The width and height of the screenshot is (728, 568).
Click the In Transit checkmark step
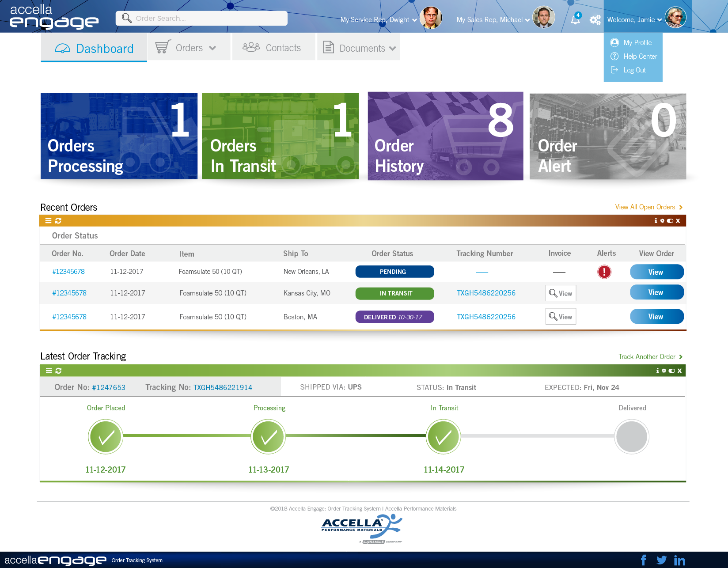coord(444,436)
